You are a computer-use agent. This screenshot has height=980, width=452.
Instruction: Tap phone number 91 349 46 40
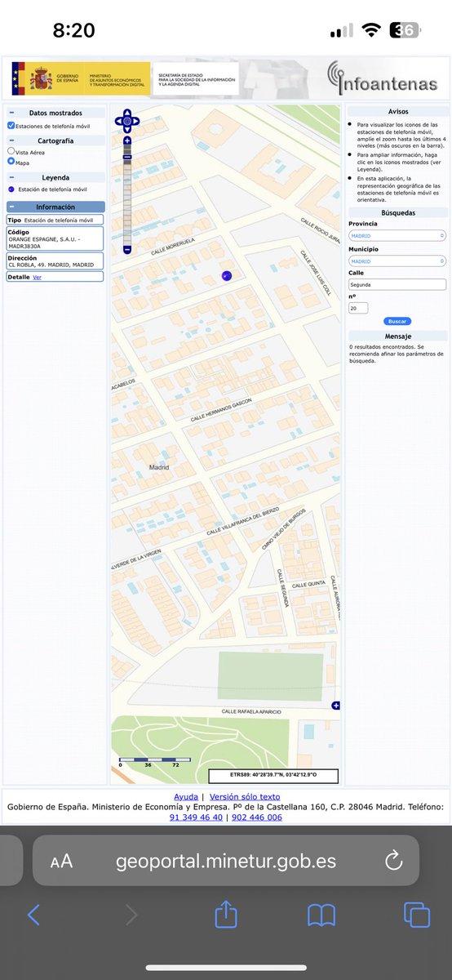point(196,817)
